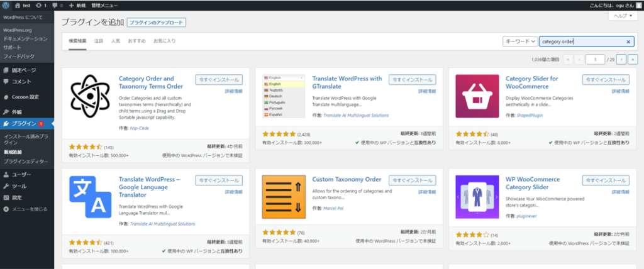This screenshot has width=644, height=269.
Task: Switch to 注目 tab
Action: tap(99, 41)
